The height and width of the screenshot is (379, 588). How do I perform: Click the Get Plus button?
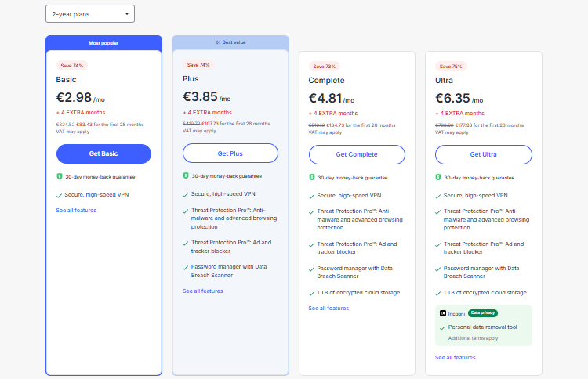click(x=230, y=153)
